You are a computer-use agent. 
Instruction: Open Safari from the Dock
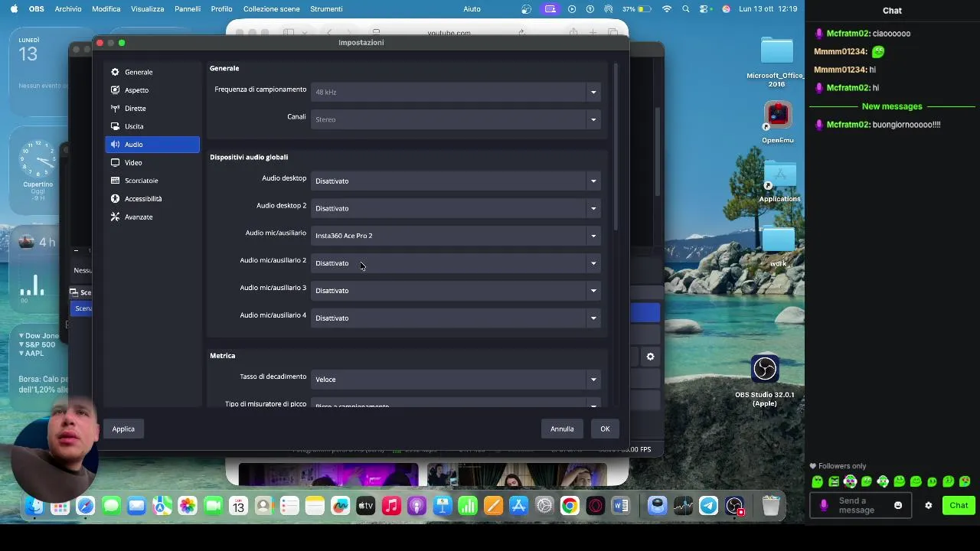click(x=85, y=506)
